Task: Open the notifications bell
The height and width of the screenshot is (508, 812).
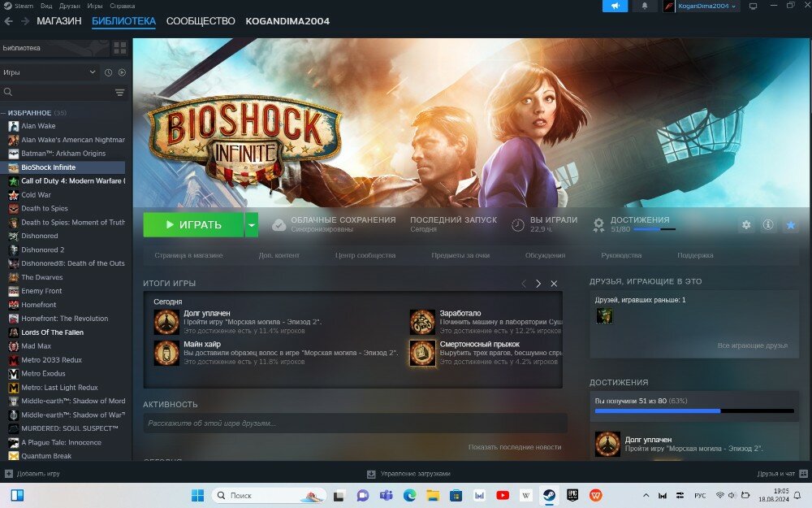Action: click(645, 6)
